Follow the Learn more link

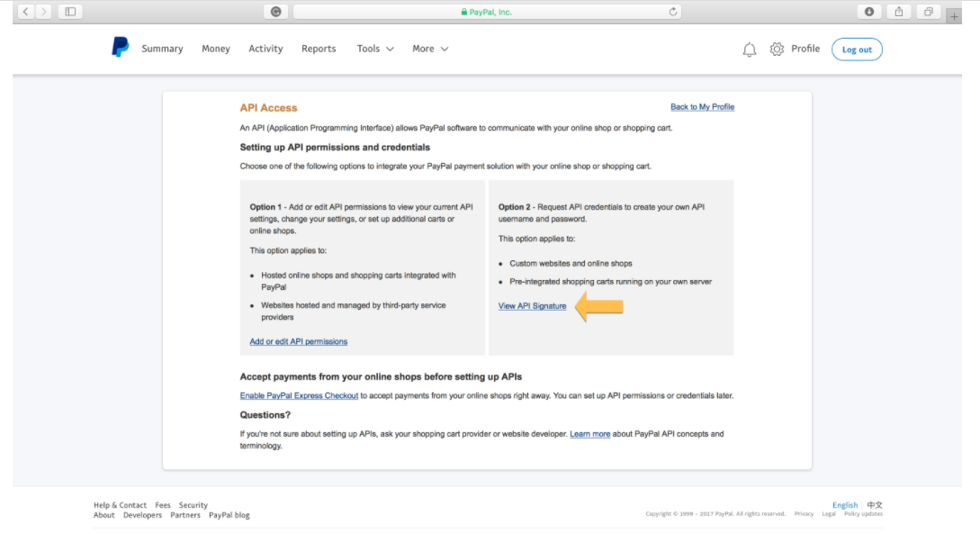[589, 434]
